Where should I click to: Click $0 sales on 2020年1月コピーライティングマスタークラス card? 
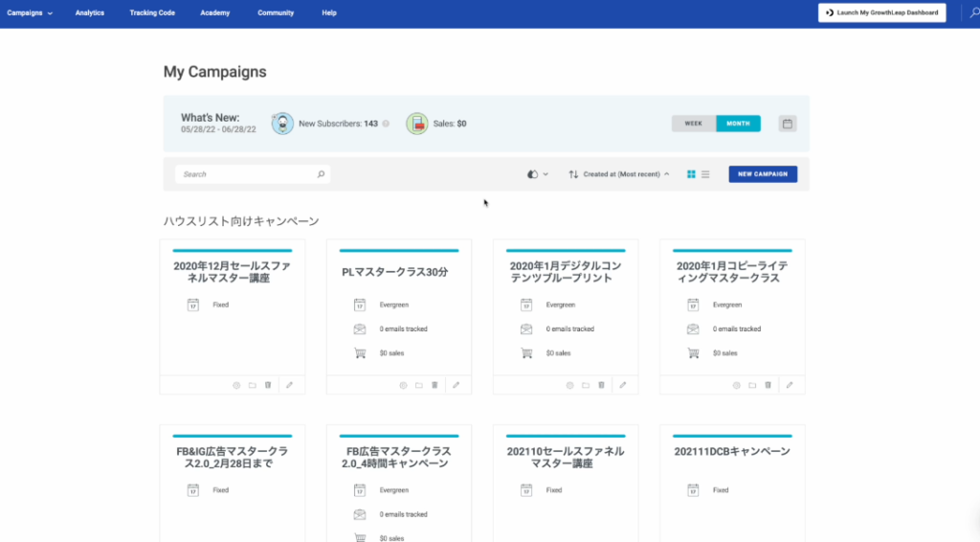[x=725, y=353]
